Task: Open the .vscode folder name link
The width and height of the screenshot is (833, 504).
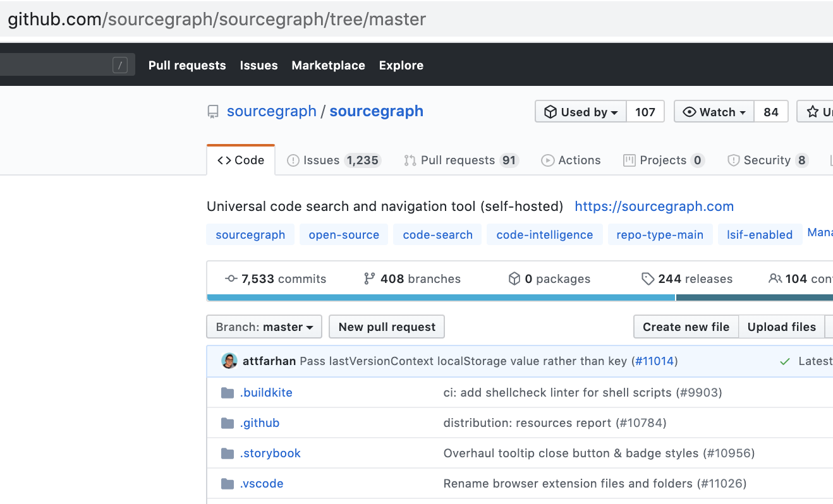Action: (x=262, y=484)
